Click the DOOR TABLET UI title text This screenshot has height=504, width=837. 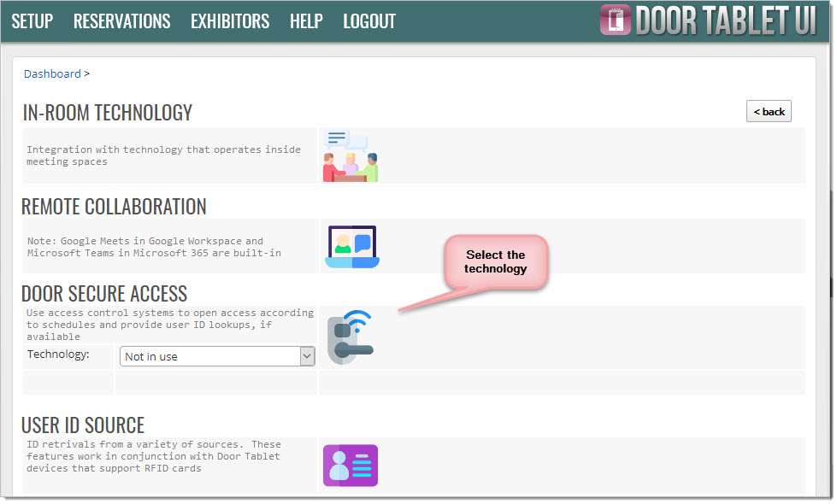tap(726, 21)
